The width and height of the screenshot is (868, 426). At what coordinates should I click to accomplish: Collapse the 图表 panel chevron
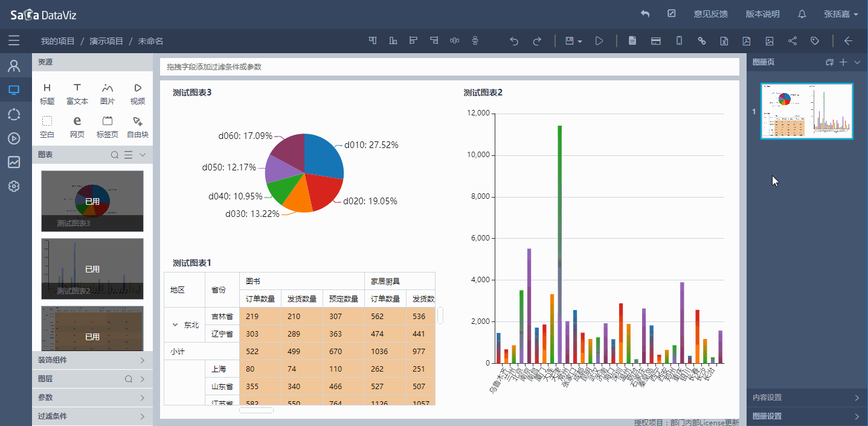143,155
